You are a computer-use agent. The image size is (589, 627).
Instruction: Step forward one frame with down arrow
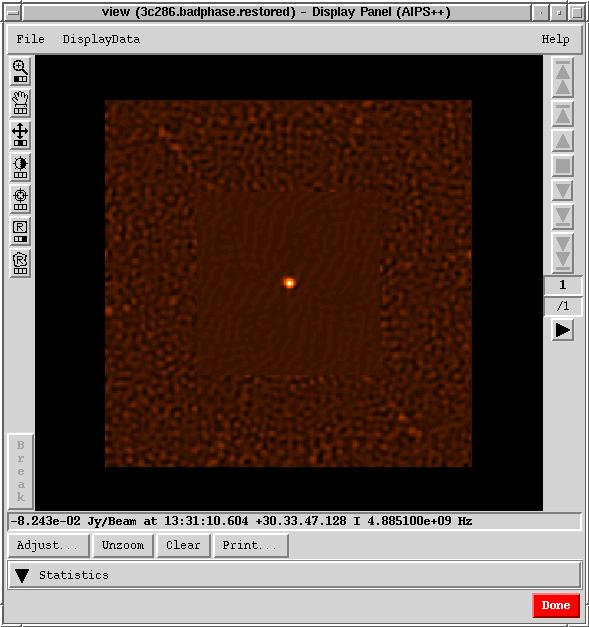point(563,190)
